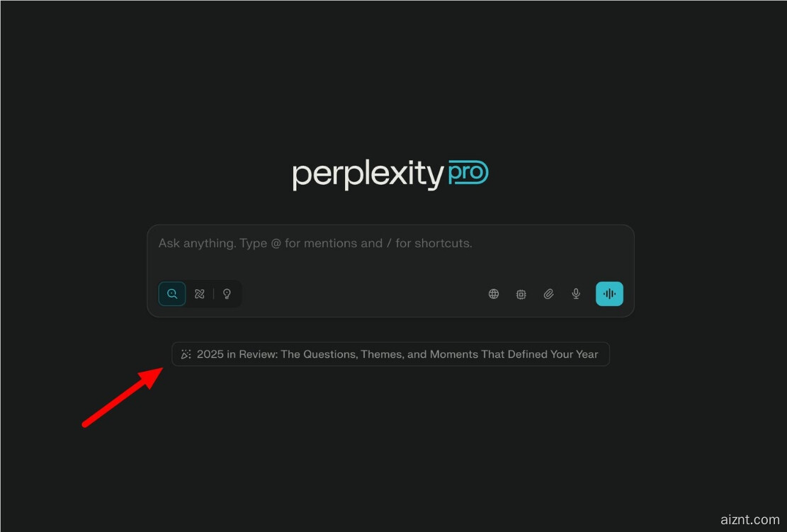Launch voice mode with the teal waveform button
The height and width of the screenshot is (532, 787).
click(609, 293)
